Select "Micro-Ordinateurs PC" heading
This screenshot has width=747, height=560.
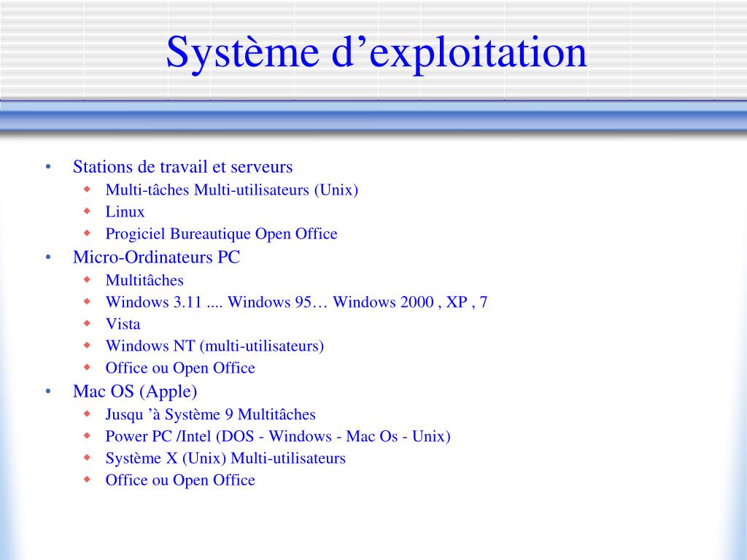point(156,257)
